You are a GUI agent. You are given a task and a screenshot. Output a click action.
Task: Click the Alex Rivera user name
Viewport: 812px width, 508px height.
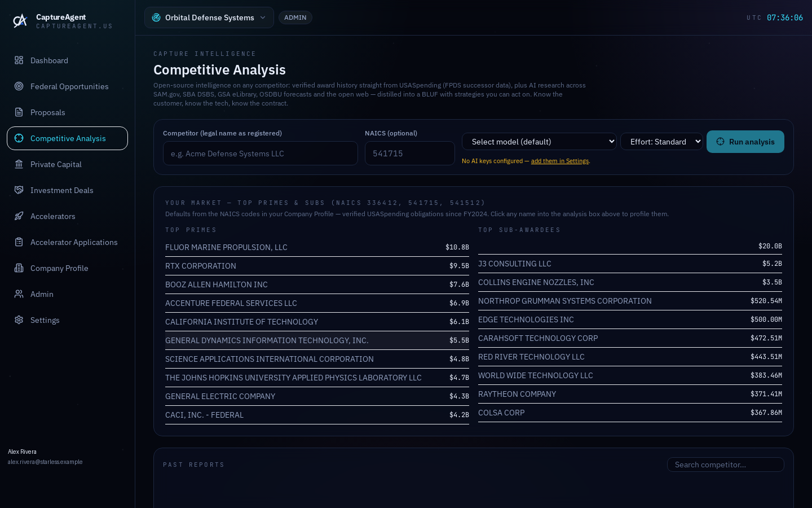coord(22,452)
